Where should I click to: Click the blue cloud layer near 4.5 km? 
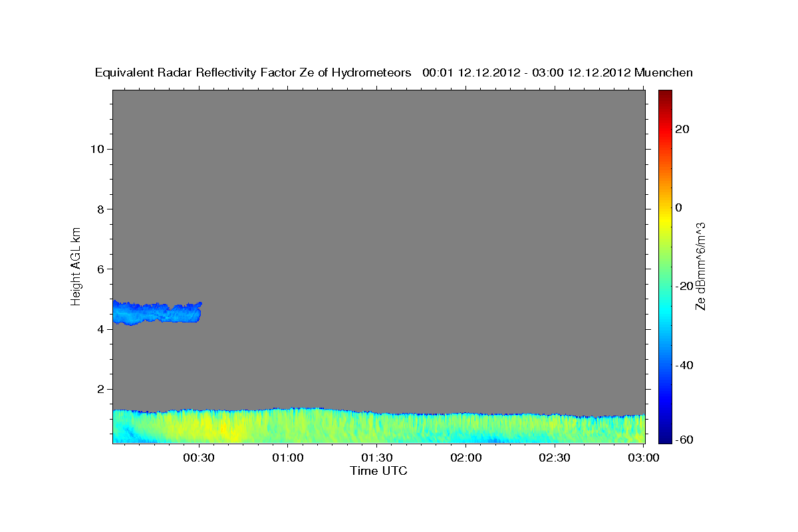(x=157, y=313)
